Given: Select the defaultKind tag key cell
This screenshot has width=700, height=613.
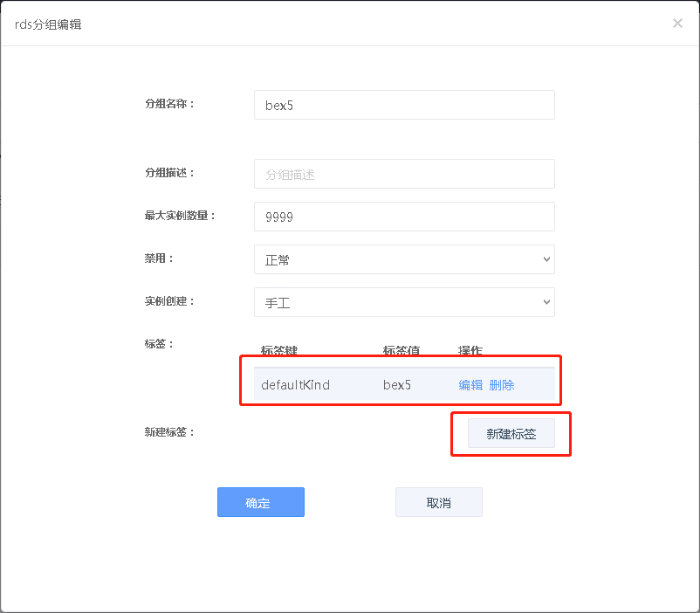Looking at the screenshot, I should (295, 384).
